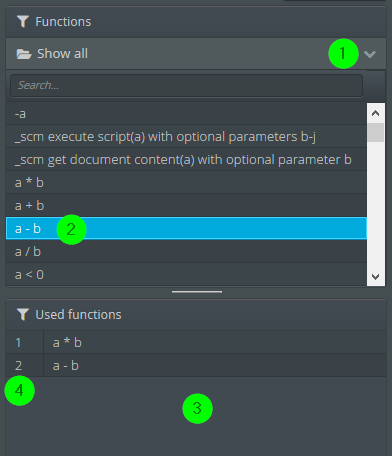The width and height of the screenshot is (392, 456).
Task: Pick the a < 0 function
Action: pos(186,275)
